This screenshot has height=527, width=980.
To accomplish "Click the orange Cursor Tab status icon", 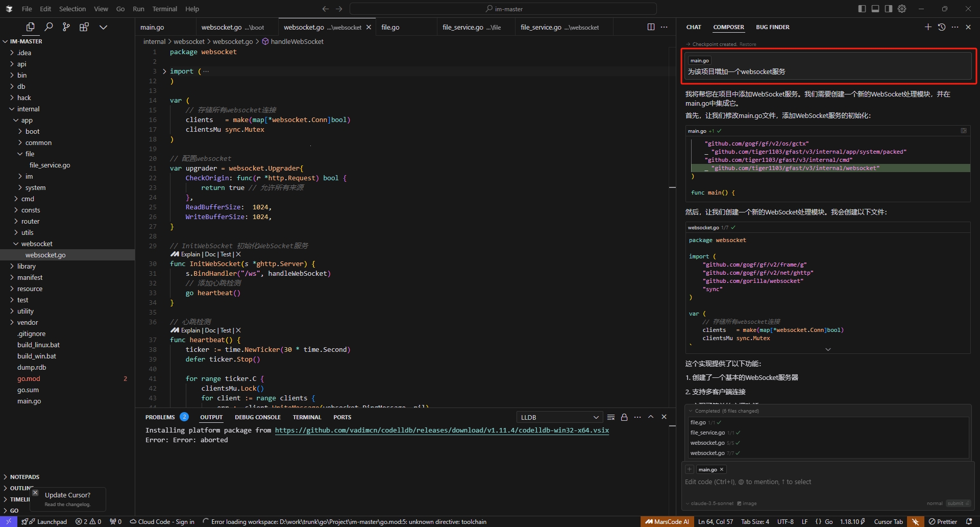I will pos(916,521).
